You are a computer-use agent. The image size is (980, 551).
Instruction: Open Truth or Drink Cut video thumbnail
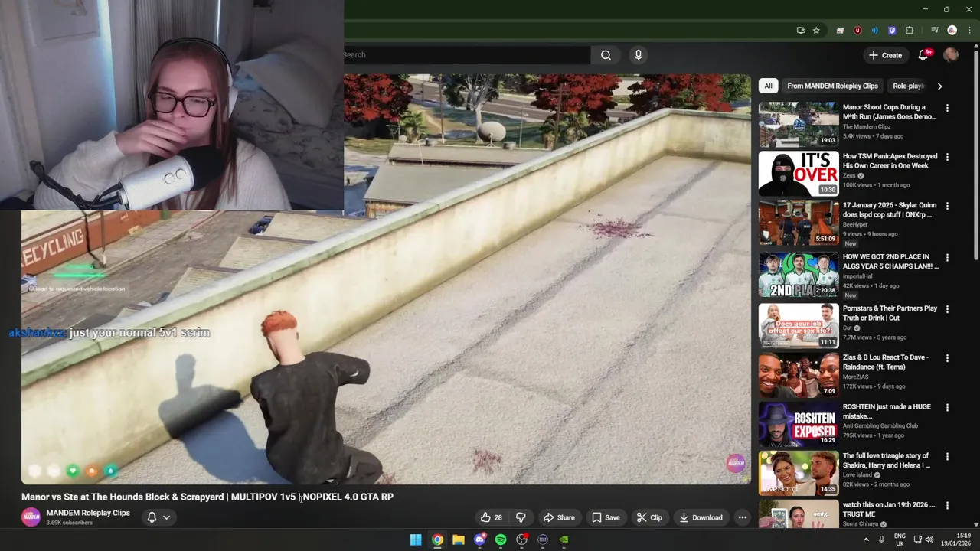[x=799, y=325]
